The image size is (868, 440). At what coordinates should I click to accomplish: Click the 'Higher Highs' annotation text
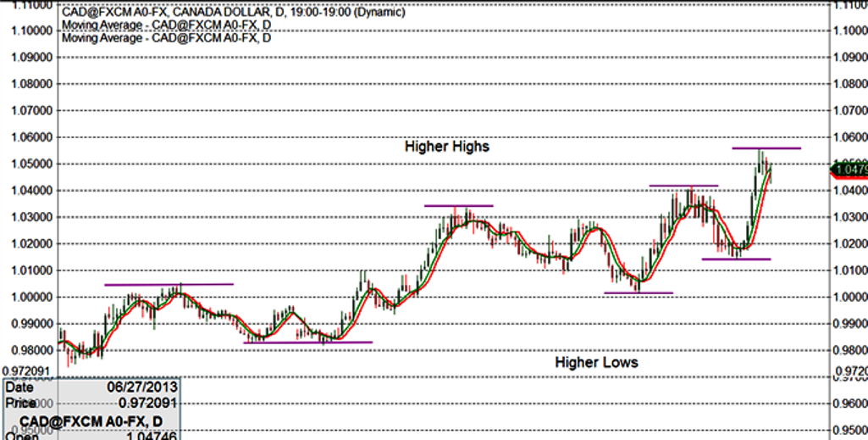click(x=446, y=147)
